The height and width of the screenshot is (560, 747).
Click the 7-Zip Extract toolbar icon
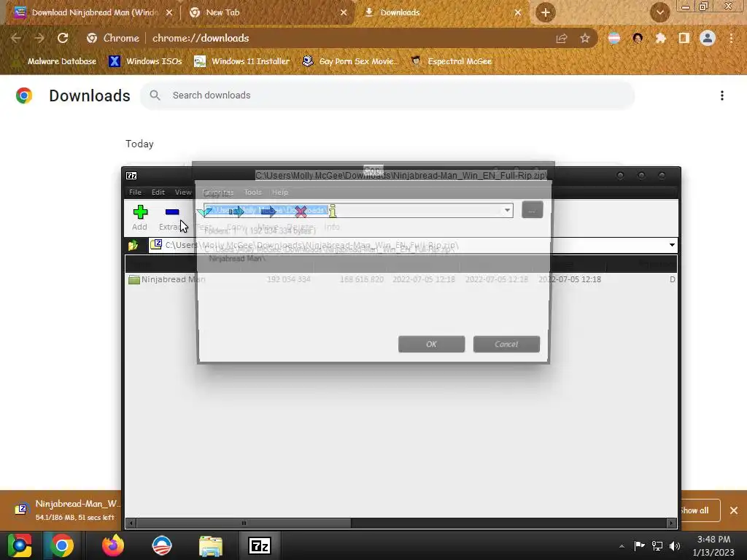tap(172, 212)
